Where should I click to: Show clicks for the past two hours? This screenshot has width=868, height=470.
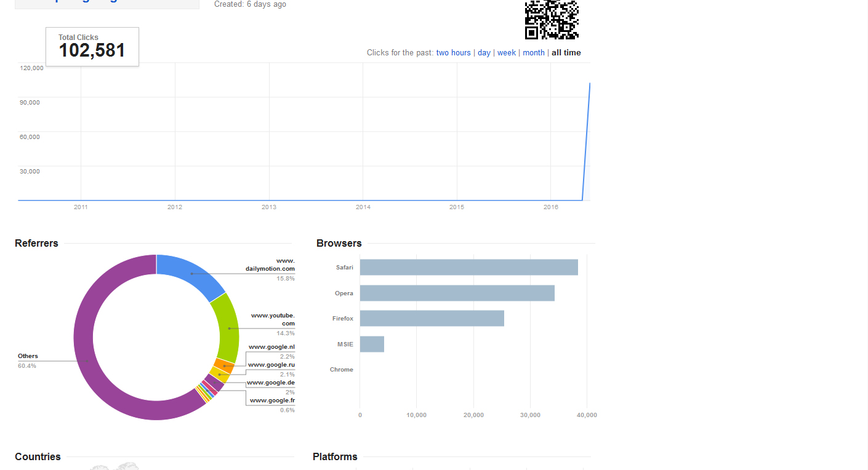[453, 53]
